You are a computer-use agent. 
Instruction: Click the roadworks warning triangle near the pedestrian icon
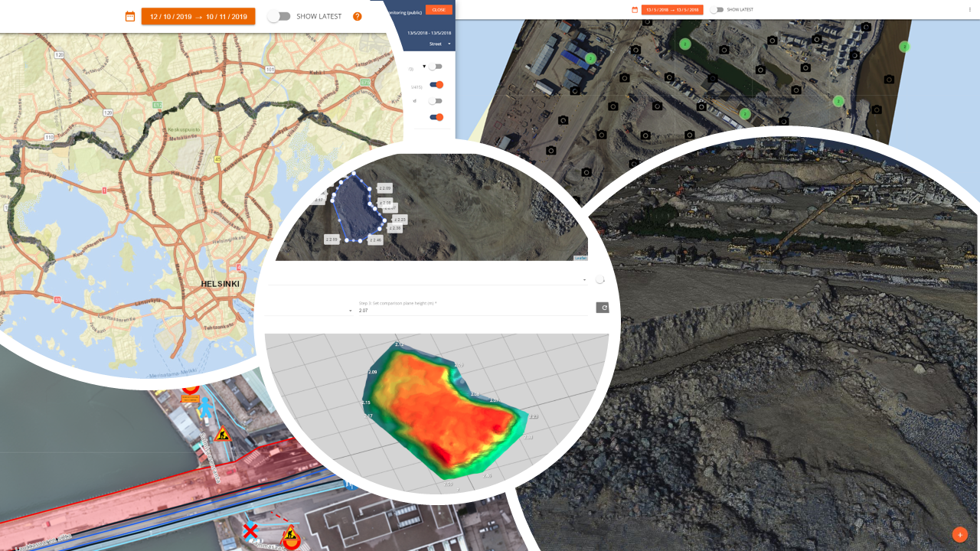coord(223,434)
